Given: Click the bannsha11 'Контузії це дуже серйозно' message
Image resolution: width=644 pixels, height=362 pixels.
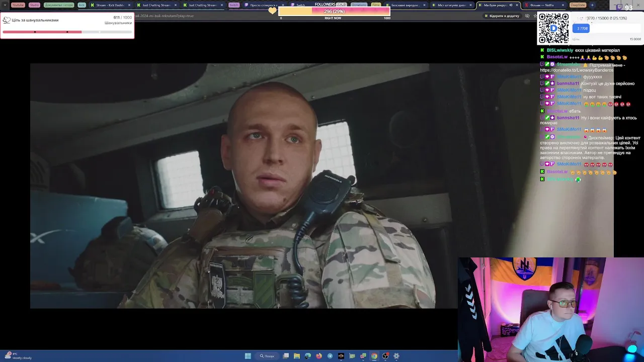Looking at the screenshot, I should (608, 83).
